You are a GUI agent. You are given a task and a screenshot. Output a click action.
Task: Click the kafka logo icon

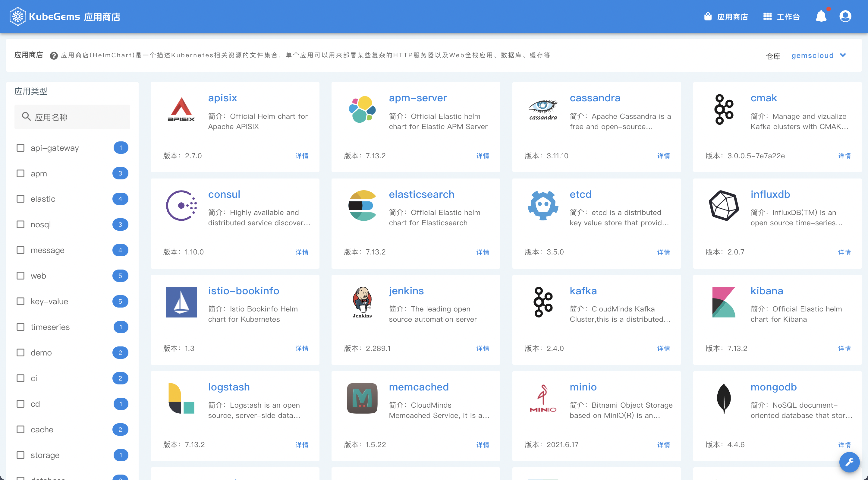[x=543, y=302]
